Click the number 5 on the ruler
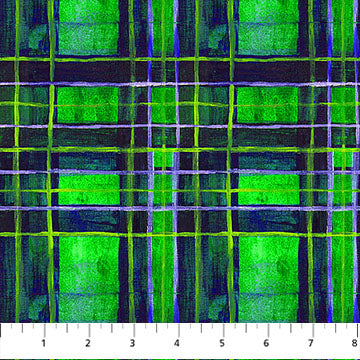Screen dimensions: 360x360 click(x=222, y=343)
